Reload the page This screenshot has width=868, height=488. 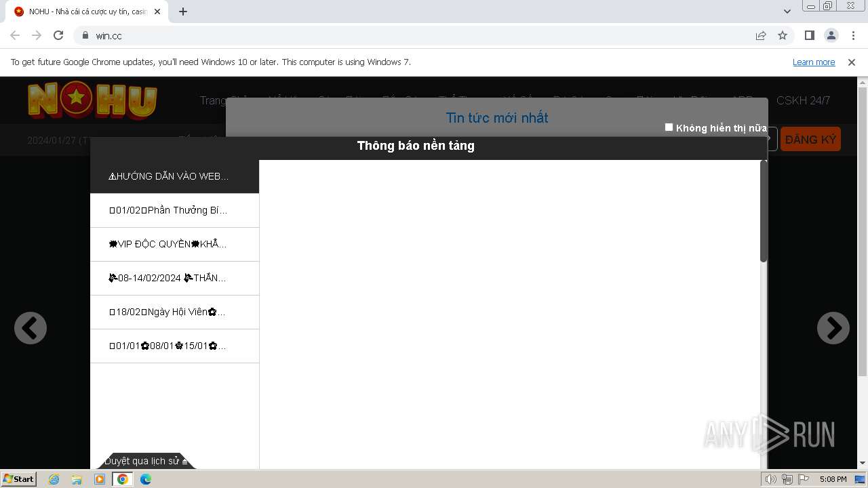(58, 35)
